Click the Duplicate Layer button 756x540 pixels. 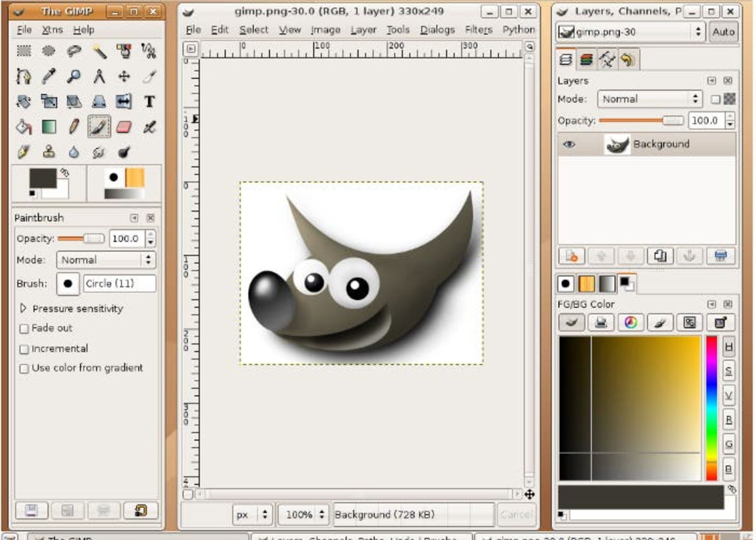tap(661, 256)
